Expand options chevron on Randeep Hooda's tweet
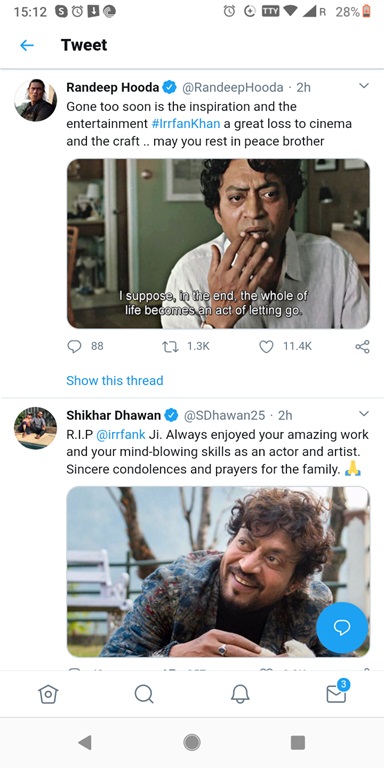This screenshot has width=384, height=768. coord(363,86)
